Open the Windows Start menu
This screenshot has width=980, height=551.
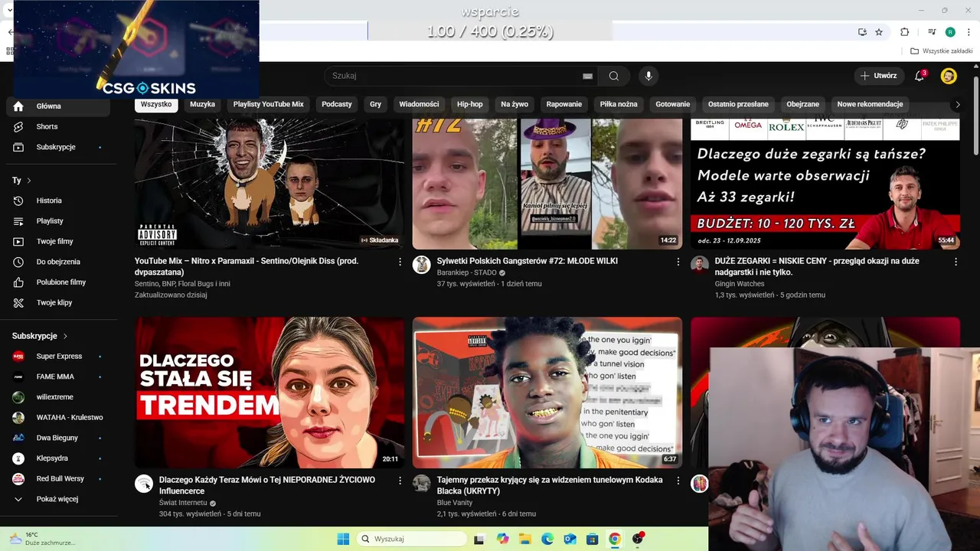pos(342,539)
